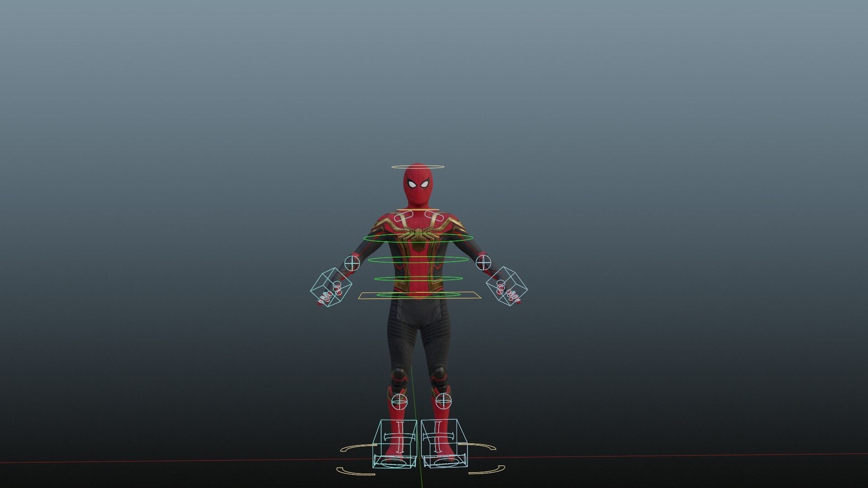This screenshot has height=488, width=868.
Task: Select the second green spine ring control
Action: coord(418,259)
